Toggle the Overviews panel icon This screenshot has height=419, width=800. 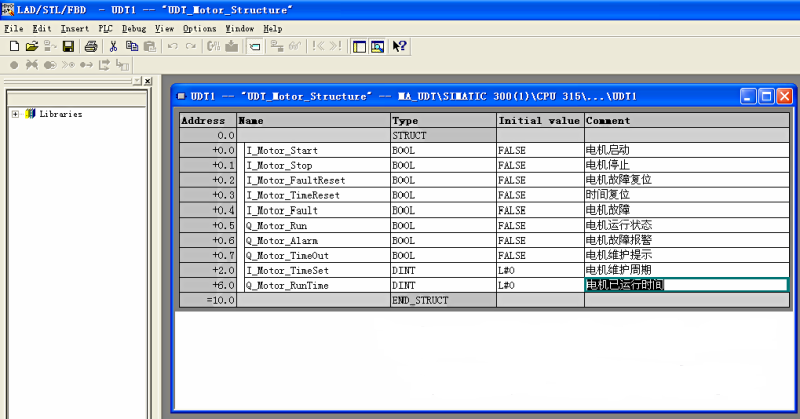(359, 46)
